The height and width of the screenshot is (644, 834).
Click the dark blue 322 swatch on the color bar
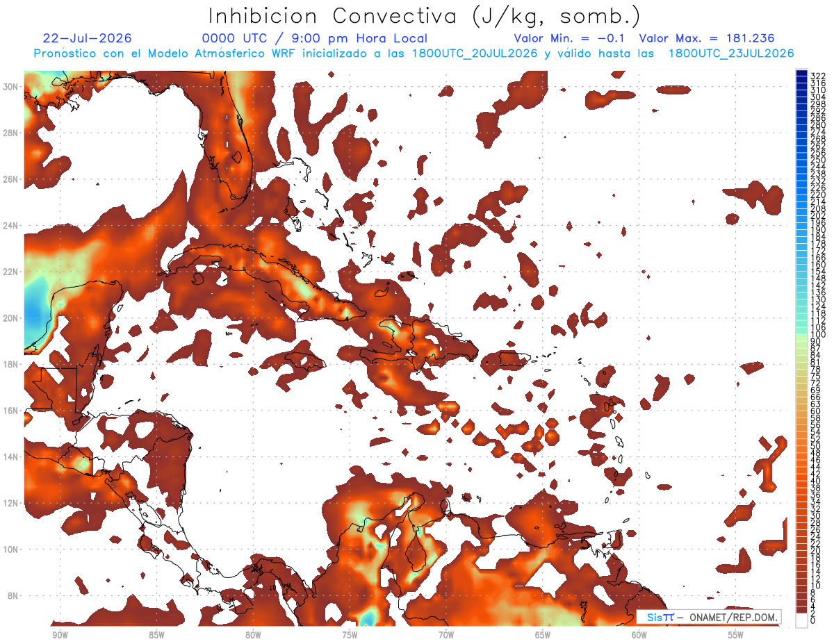pos(801,73)
